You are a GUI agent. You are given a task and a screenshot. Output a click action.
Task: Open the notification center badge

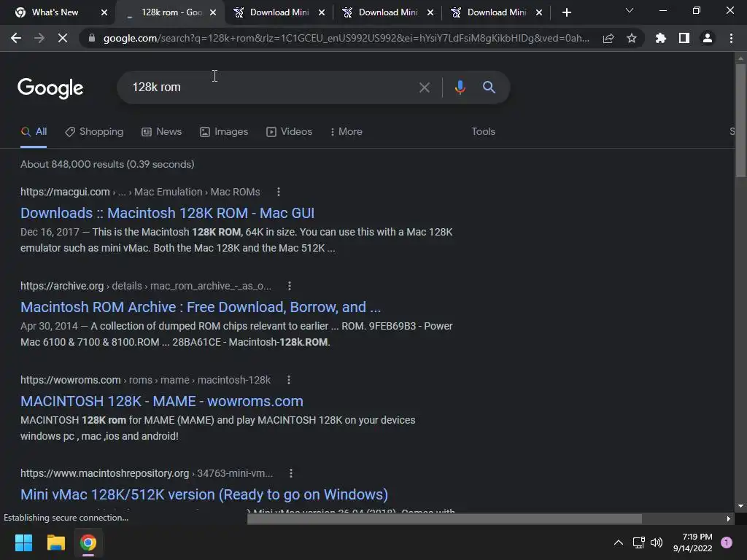pos(727,542)
